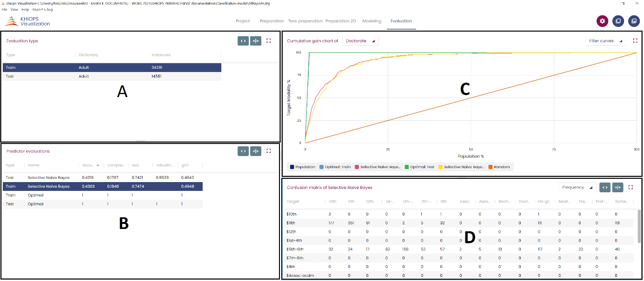This screenshot has height=281, width=644.
Task: Sort by the accuracy column header
Action: point(88,165)
